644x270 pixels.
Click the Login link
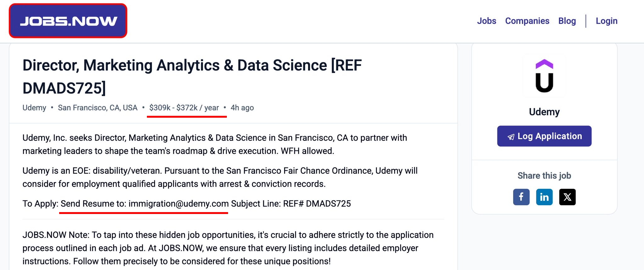(606, 21)
